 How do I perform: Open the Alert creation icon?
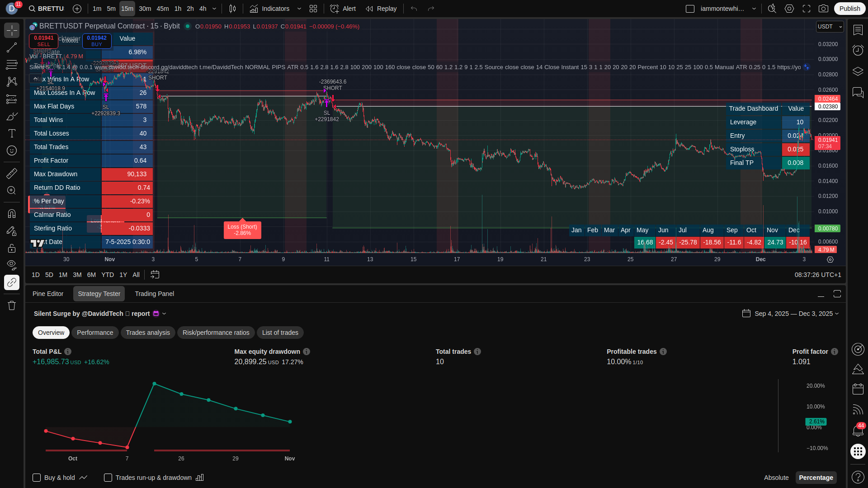point(343,9)
